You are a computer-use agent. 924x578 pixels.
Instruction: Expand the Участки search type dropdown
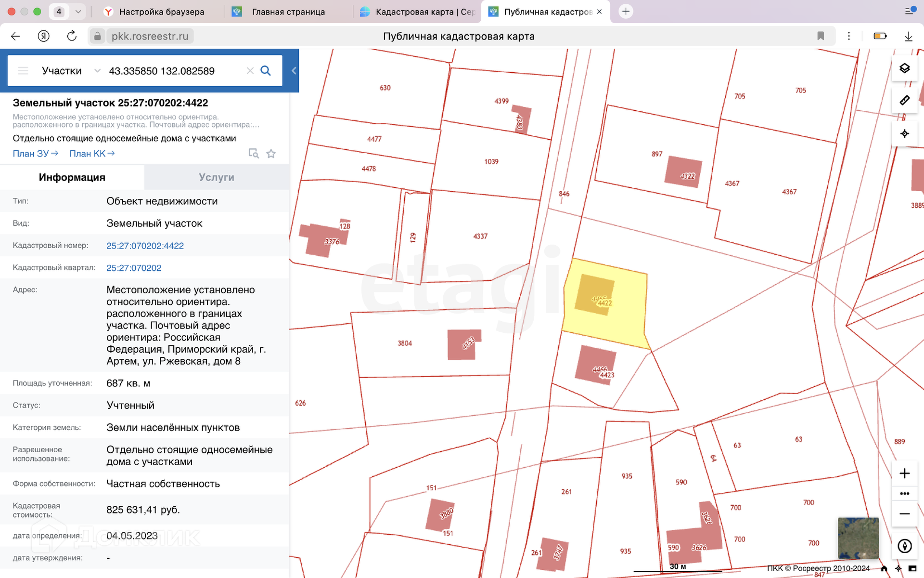tap(97, 71)
